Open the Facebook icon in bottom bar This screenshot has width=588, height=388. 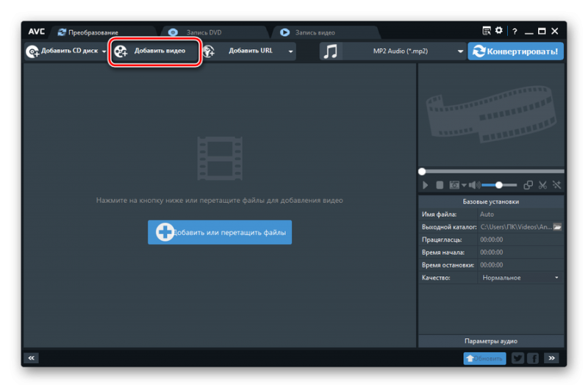pos(533,358)
